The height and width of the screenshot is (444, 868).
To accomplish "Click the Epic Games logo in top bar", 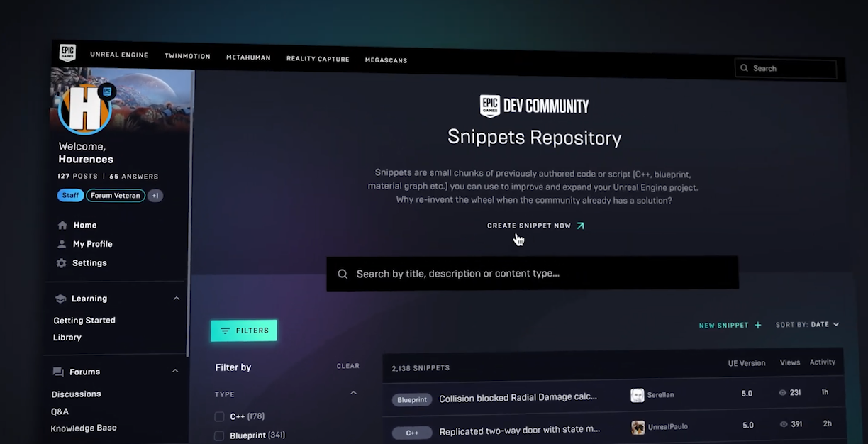I will [67, 52].
